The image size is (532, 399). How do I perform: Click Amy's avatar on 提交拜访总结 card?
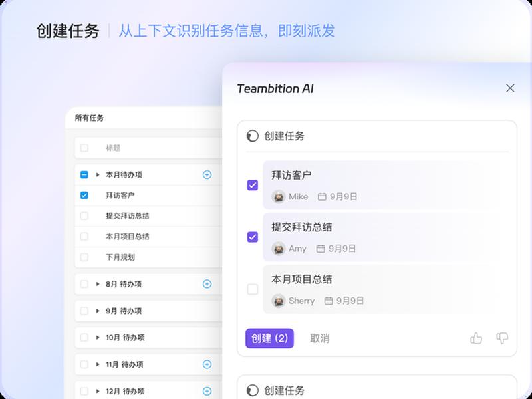coord(278,248)
